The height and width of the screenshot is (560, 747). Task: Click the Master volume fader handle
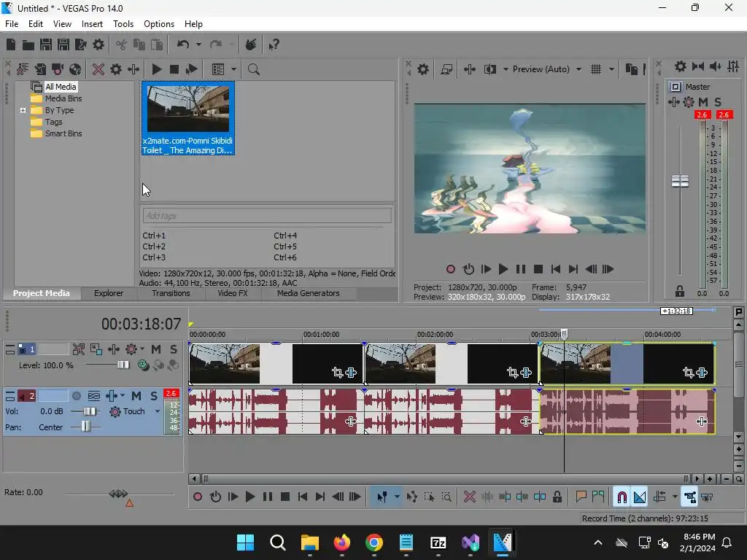(680, 182)
